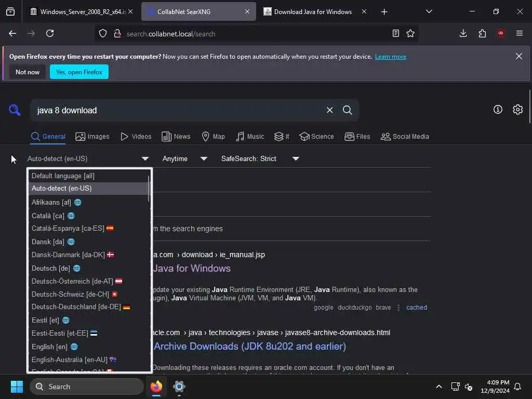Reload the current page
This screenshot has width=532, height=399.
coord(50,34)
